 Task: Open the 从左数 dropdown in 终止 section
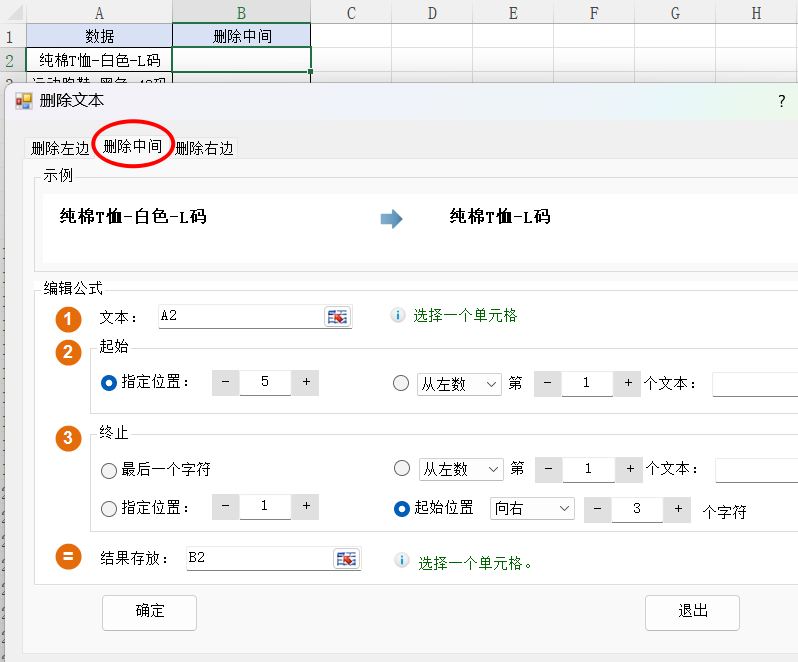click(x=461, y=469)
